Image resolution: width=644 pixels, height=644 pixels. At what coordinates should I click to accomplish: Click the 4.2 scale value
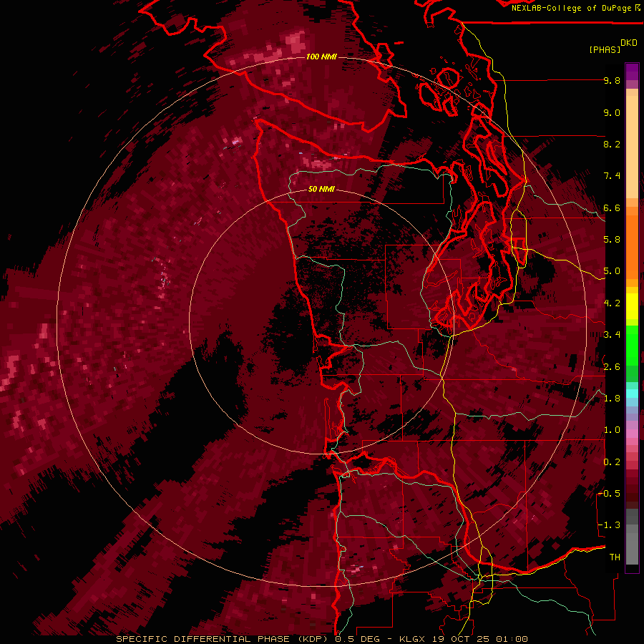612,303
